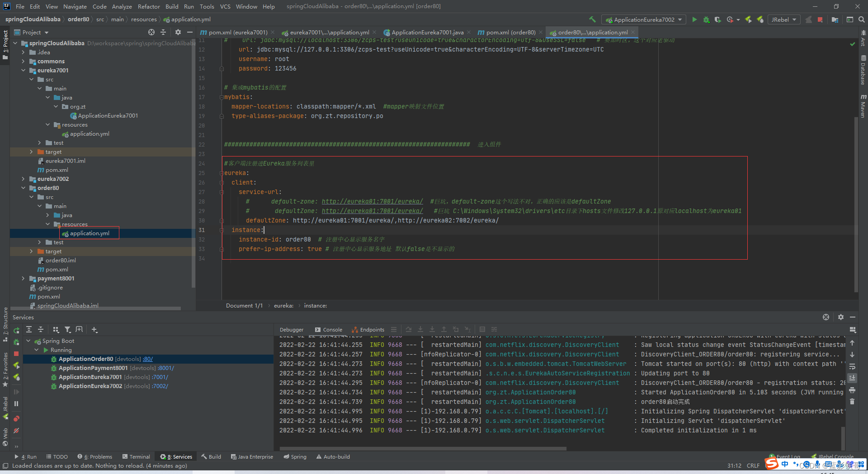
Task: Toggle scroll to end in console toolbar
Action: click(852, 378)
